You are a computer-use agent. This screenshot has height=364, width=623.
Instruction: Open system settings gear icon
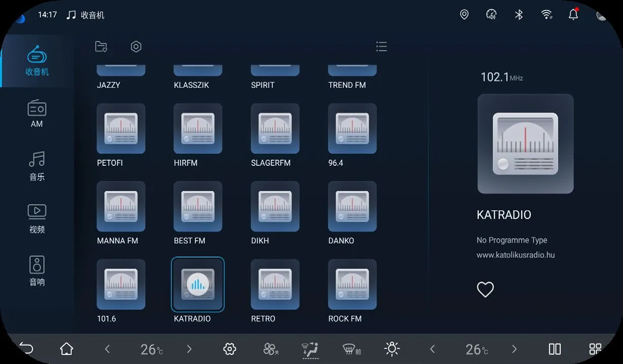pyautogui.click(x=230, y=349)
